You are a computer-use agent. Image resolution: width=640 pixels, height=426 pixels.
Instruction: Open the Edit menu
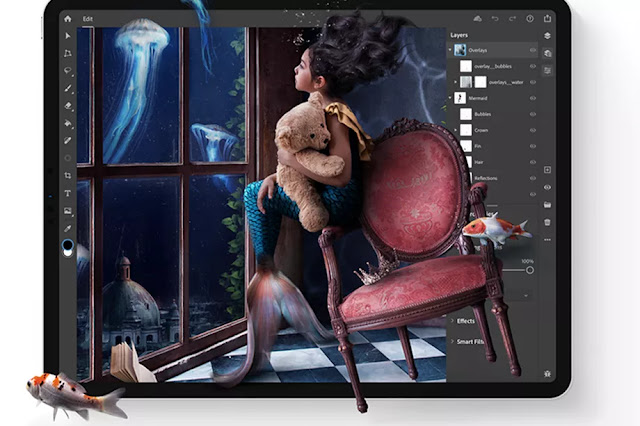click(x=88, y=19)
